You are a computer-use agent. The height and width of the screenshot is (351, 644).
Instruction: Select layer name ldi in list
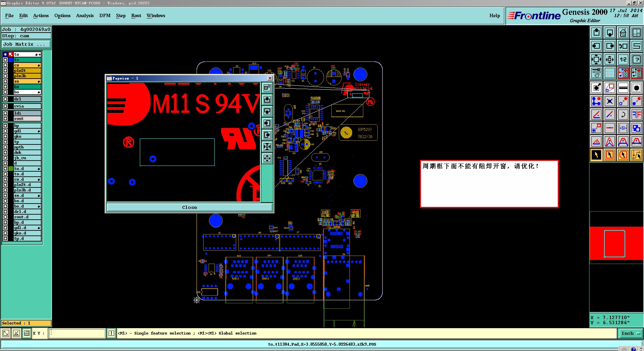[x=27, y=113]
